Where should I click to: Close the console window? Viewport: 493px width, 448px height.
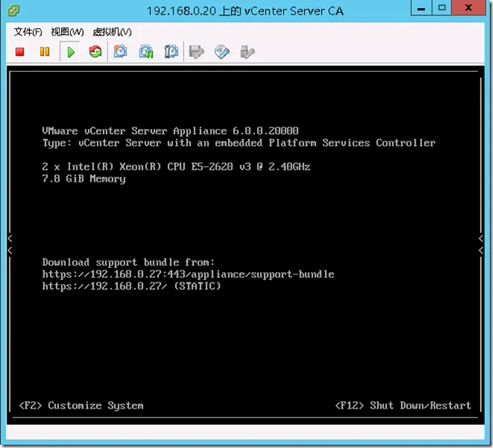coord(469,8)
